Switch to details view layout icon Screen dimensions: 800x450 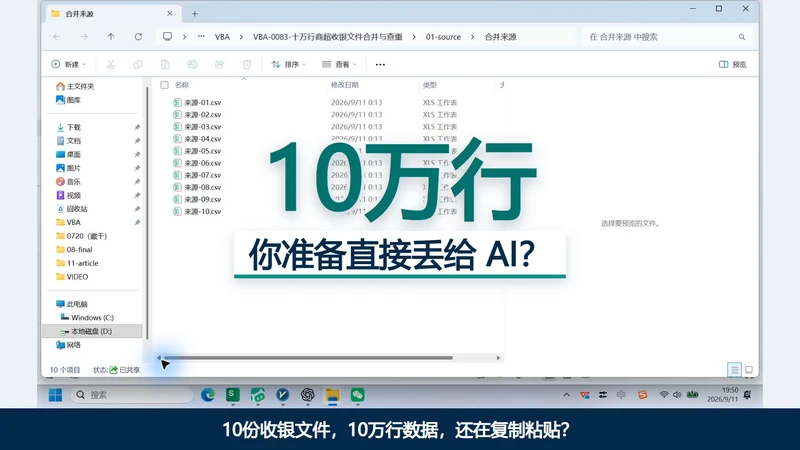(734, 370)
